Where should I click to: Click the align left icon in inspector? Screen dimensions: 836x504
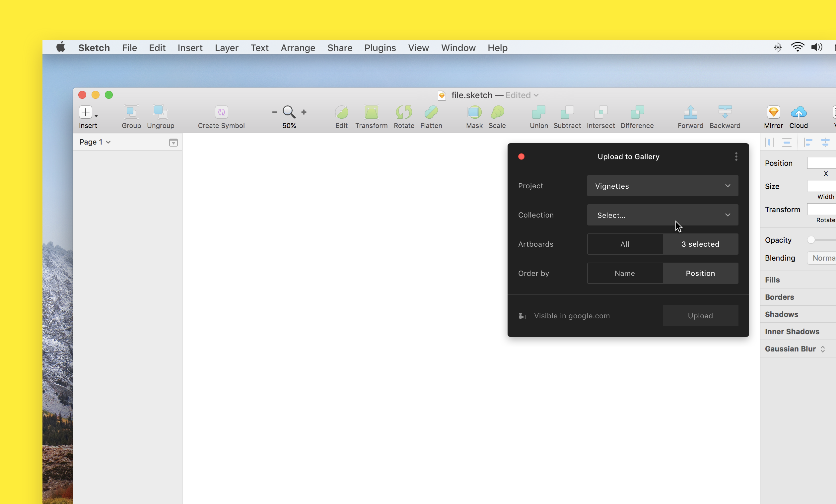808,142
